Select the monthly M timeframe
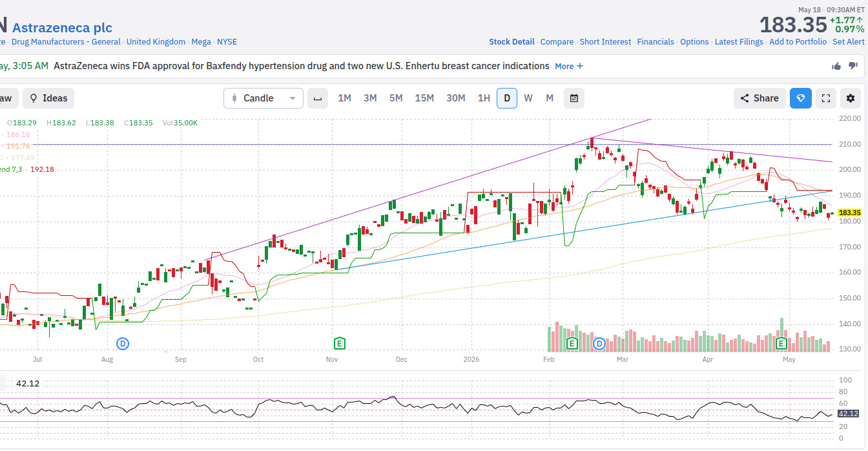The image size is (868, 451). [x=550, y=98]
